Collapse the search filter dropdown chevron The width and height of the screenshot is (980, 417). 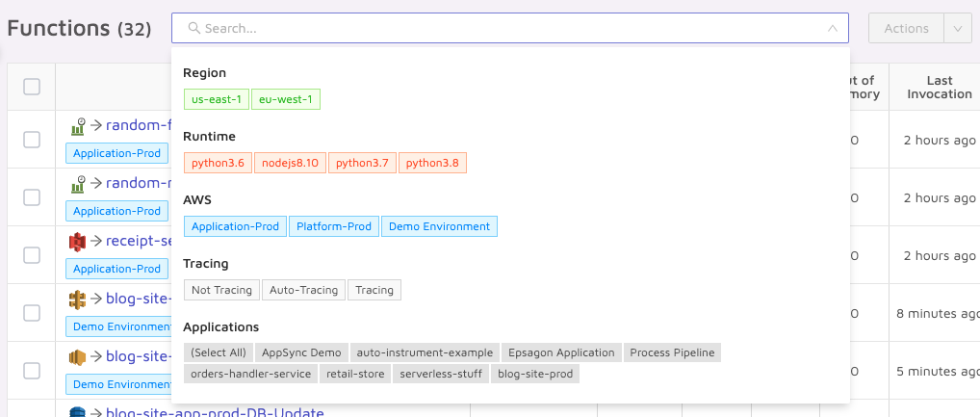coord(832,28)
